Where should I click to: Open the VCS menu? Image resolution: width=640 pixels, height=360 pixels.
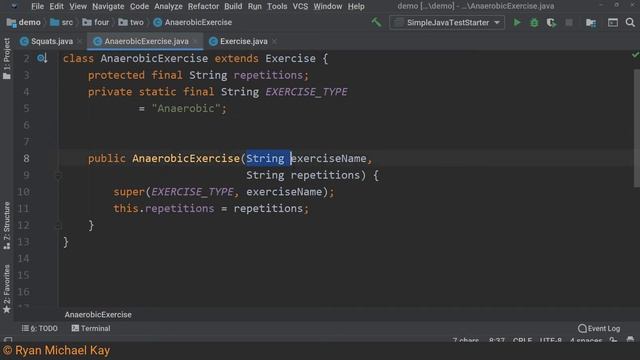pos(300,6)
